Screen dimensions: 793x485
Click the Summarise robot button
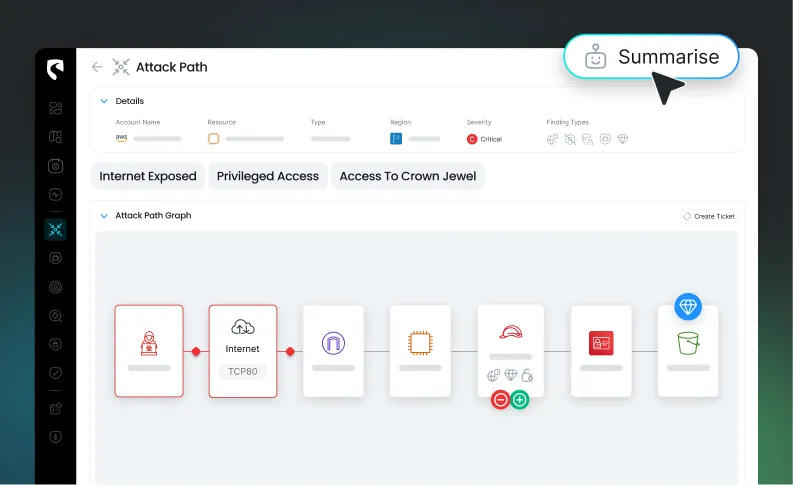pyautogui.click(x=651, y=57)
